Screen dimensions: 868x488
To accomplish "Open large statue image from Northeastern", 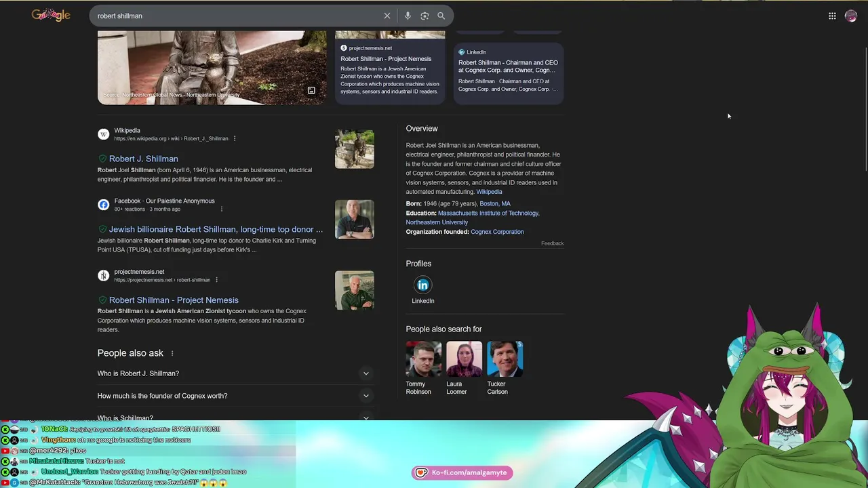I will (x=212, y=67).
